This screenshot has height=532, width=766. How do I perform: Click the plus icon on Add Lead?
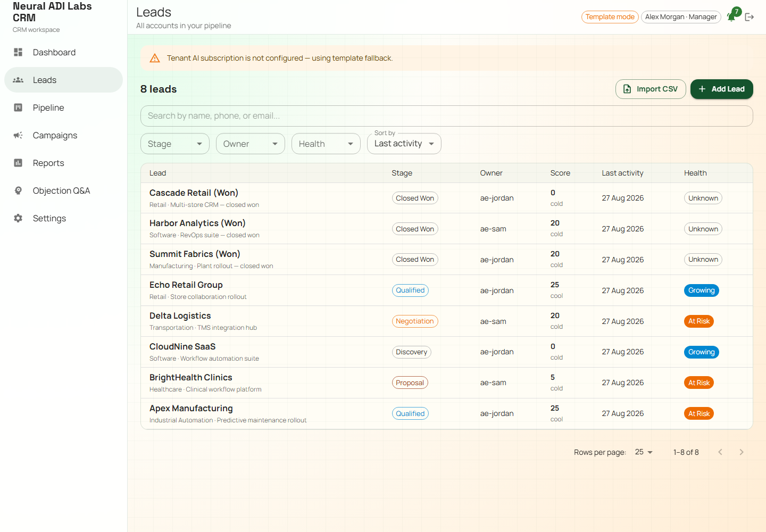click(x=702, y=89)
